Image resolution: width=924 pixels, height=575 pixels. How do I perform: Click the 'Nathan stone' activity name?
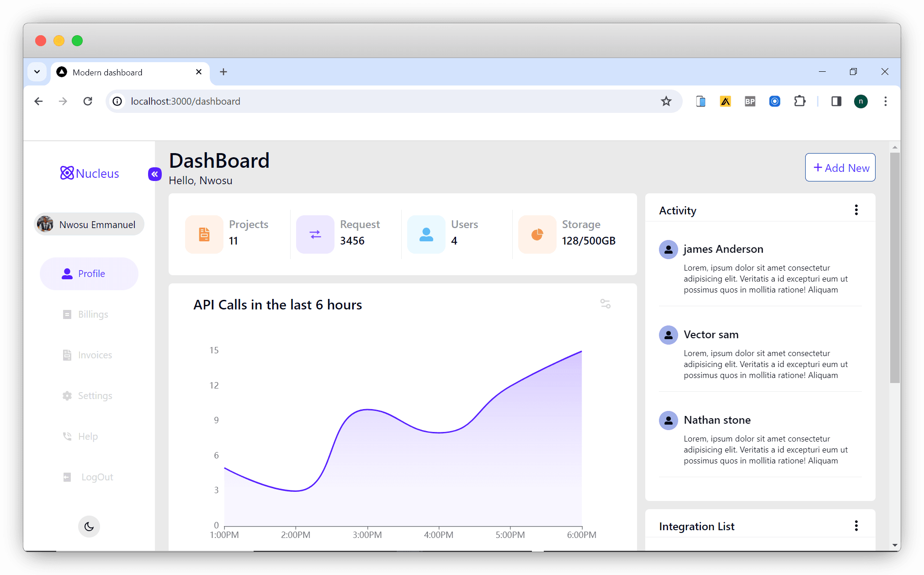coord(717,420)
